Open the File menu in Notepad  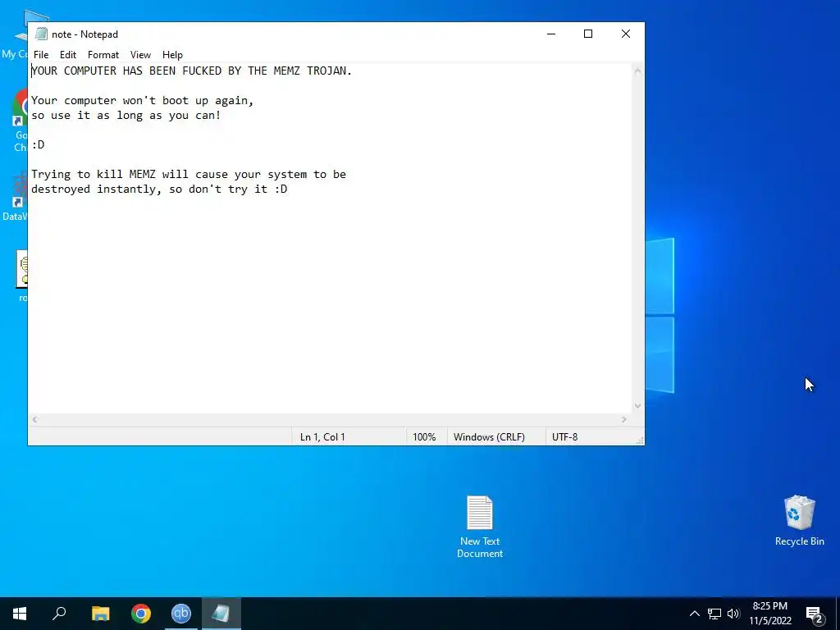coord(41,55)
